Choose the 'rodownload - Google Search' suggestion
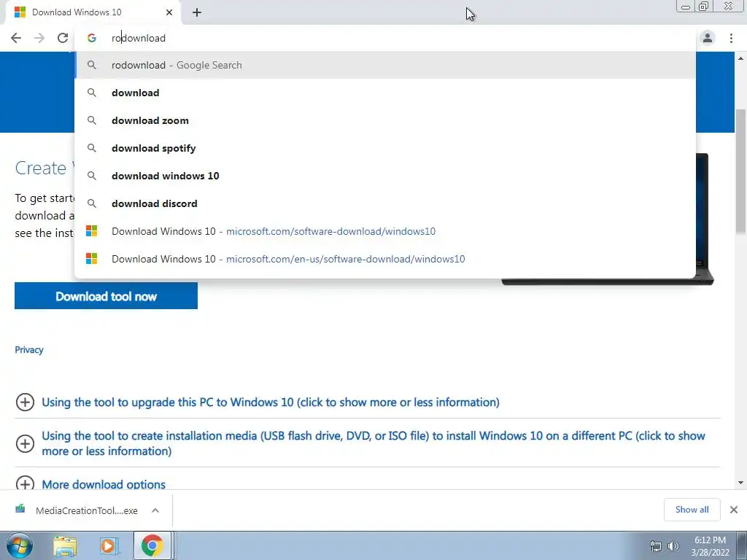The image size is (747, 560). pos(385,65)
